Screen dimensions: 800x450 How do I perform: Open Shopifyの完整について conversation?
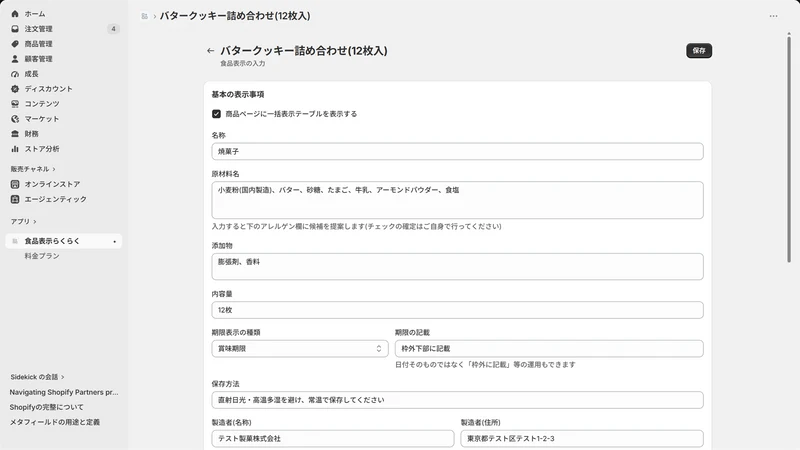coord(46,407)
